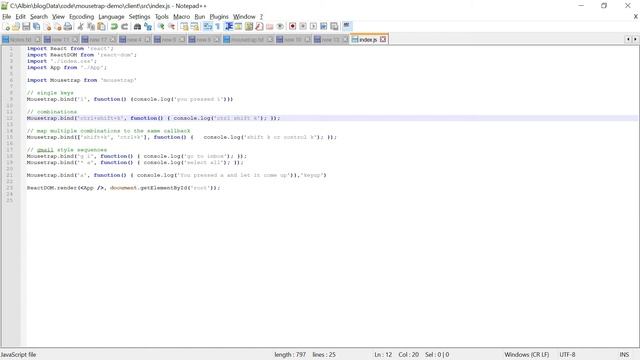Open the Encoding menu
The image size is (640, 360).
click(x=82, y=17)
